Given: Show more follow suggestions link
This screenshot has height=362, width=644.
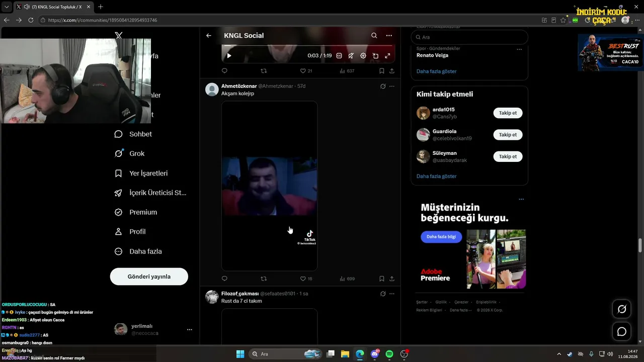Looking at the screenshot, I should (437, 176).
